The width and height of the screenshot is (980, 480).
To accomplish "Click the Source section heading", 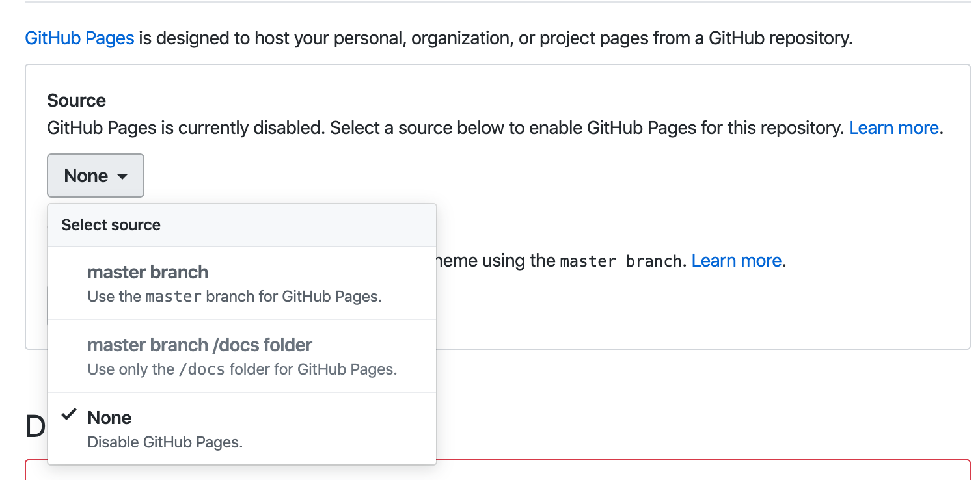I will (76, 100).
